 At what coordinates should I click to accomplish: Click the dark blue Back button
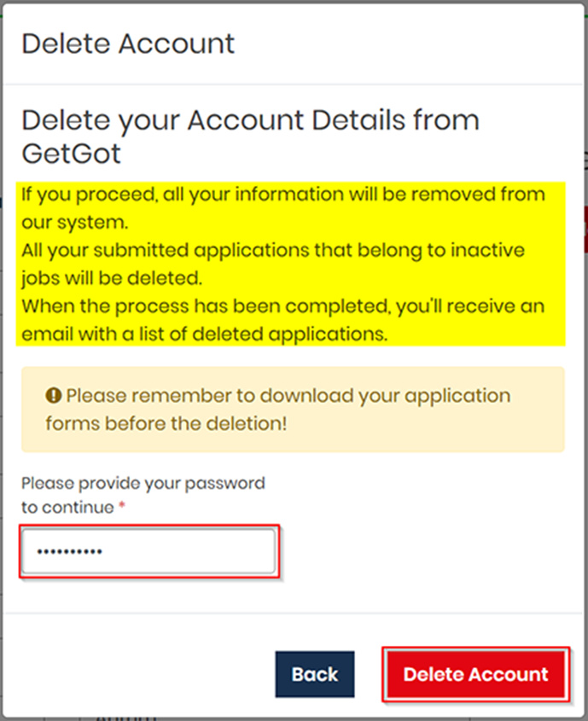click(x=315, y=674)
